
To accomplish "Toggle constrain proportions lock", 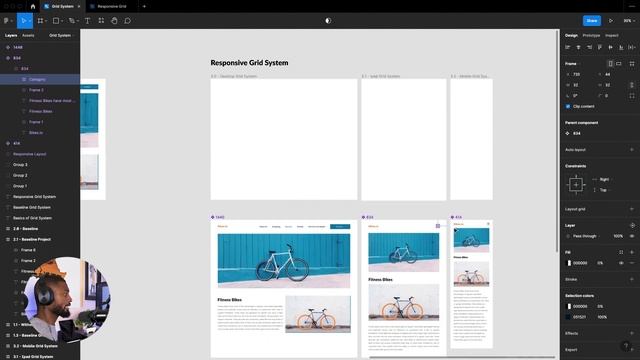I will point(632,85).
